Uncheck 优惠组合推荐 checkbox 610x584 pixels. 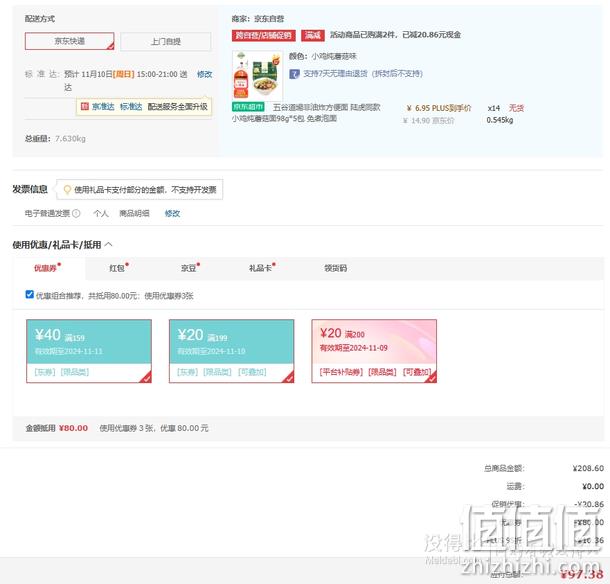(x=30, y=295)
